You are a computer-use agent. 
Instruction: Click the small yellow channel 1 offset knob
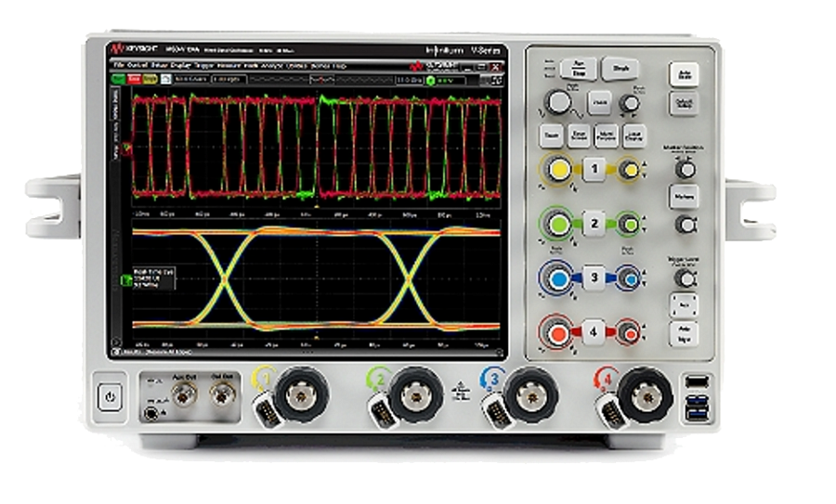click(x=630, y=171)
